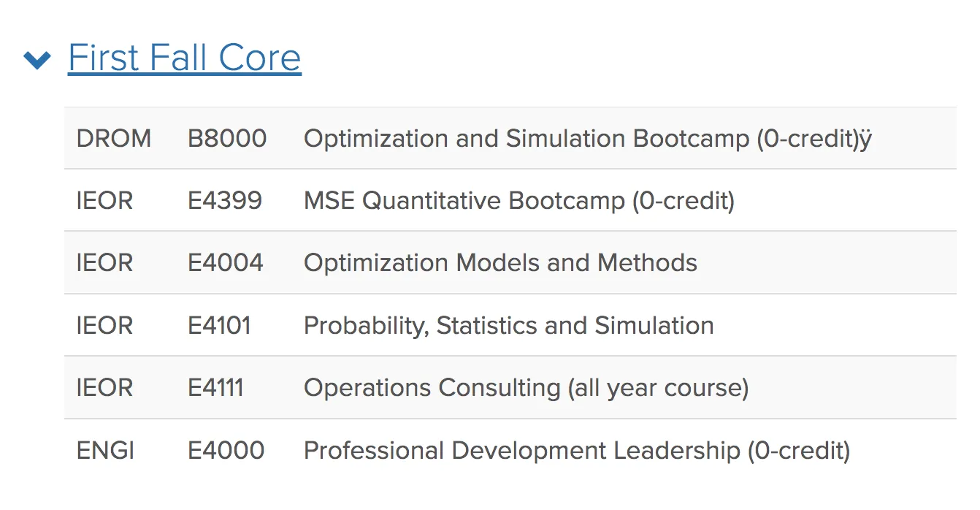Select course number E4399
This screenshot has height=510, width=980.
[x=225, y=200]
